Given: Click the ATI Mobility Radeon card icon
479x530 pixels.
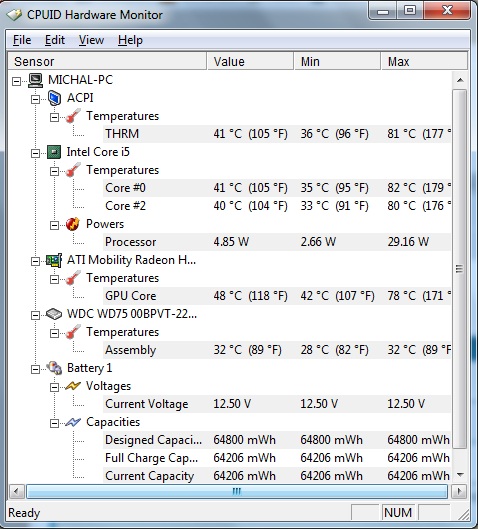Looking at the screenshot, I should coord(54,260).
